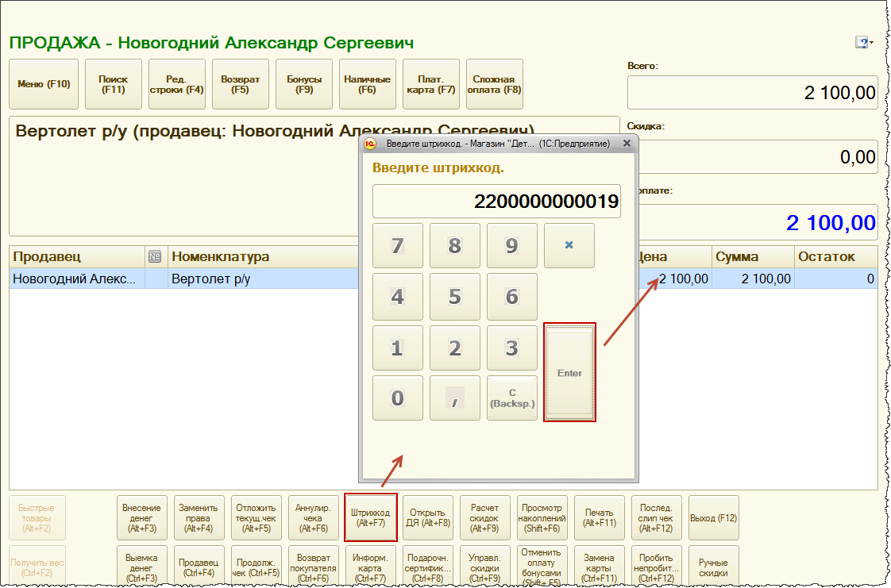This screenshot has height=588, width=891.
Task: Tap keypad digit 2
Action: (x=454, y=348)
